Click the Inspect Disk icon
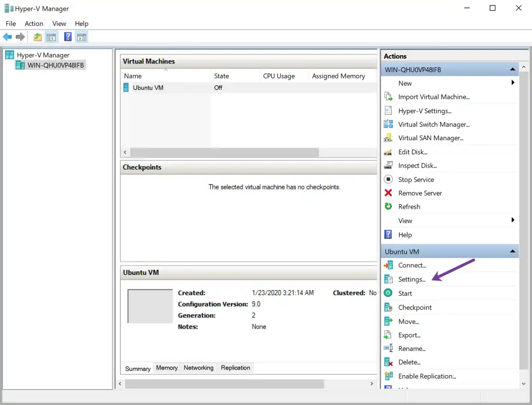The width and height of the screenshot is (532, 405). [x=388, y=166]
